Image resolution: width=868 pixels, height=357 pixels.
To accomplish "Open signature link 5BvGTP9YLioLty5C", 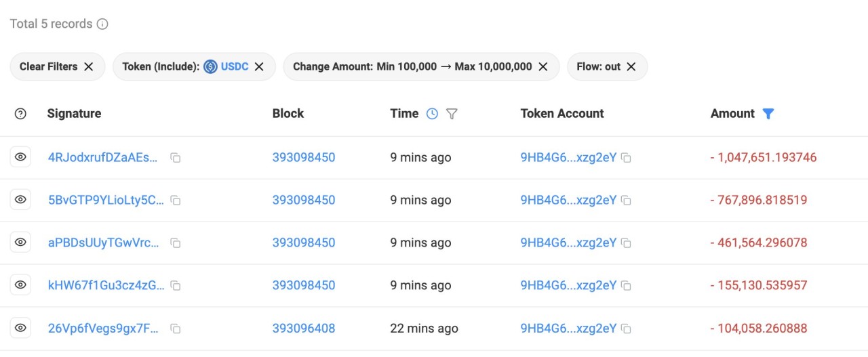I will 106,201.
